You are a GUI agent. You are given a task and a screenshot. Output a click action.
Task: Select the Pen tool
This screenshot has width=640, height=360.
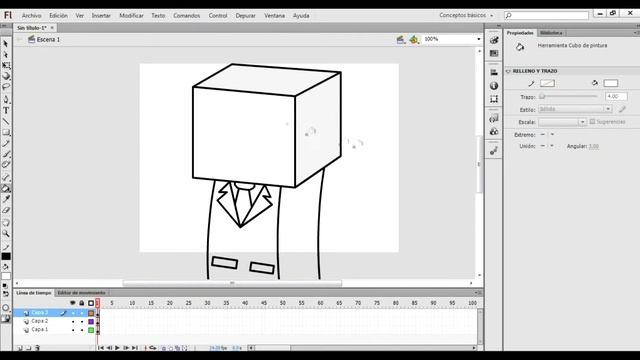pyautogui.click(x=6, y=100)
